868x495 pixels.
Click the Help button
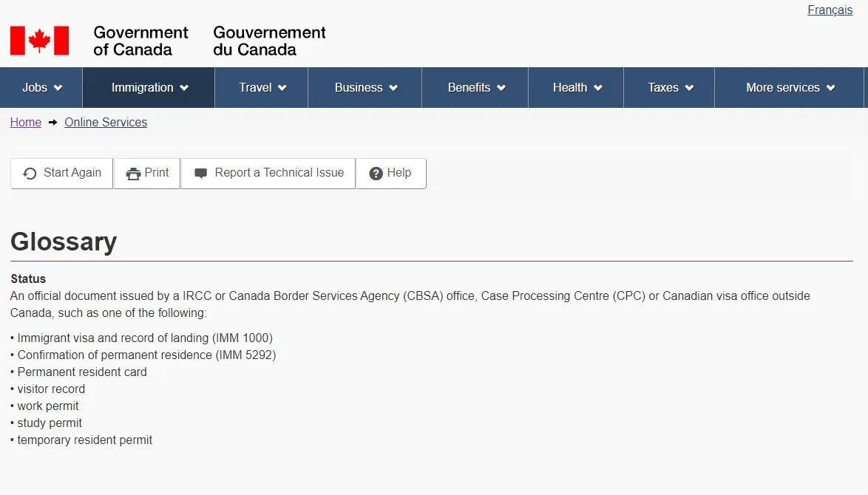391,174
